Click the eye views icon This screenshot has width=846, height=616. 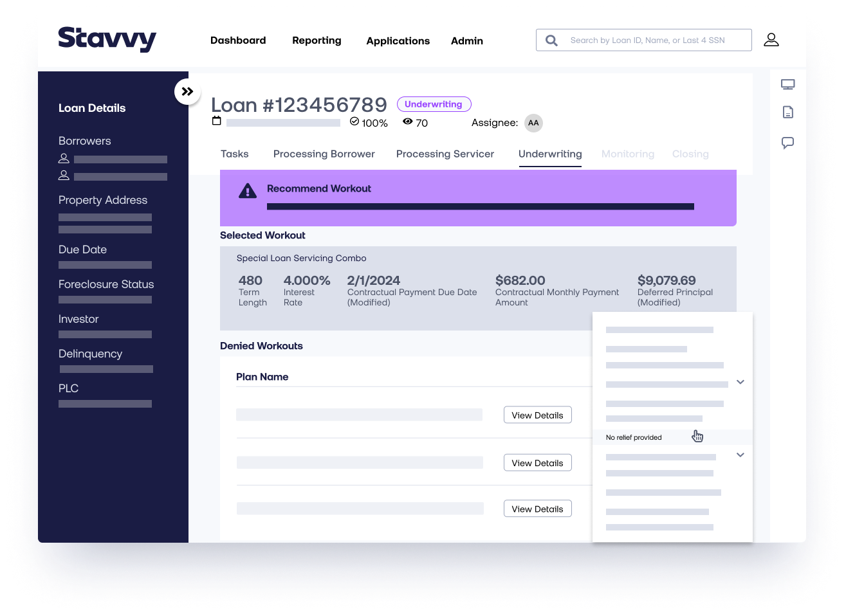pyautogui.click(x=408, y=121)
